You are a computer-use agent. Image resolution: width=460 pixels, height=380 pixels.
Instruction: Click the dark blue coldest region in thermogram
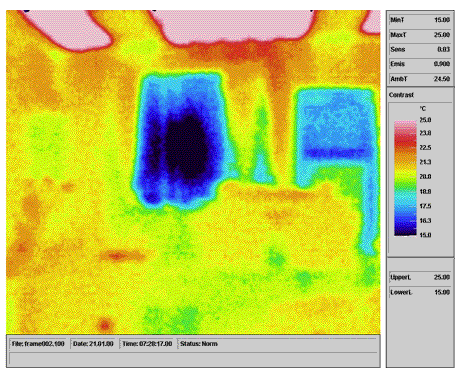tap(187, 147)
